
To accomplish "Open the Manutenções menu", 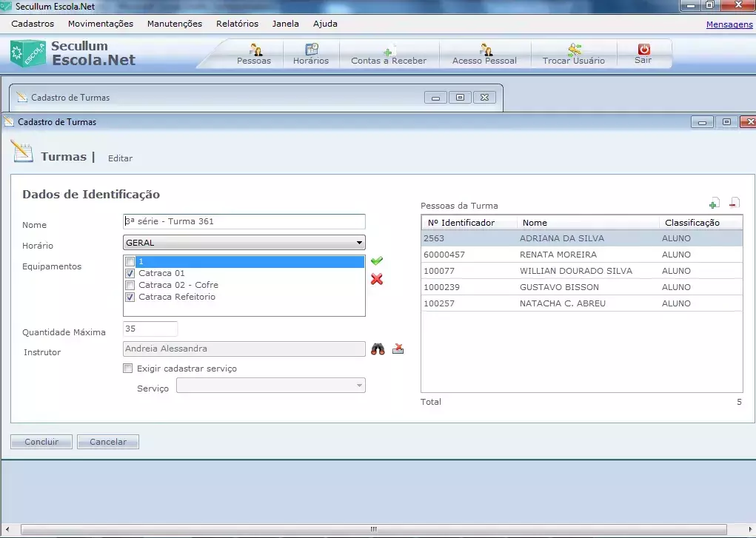I will [x=175, y=24].
